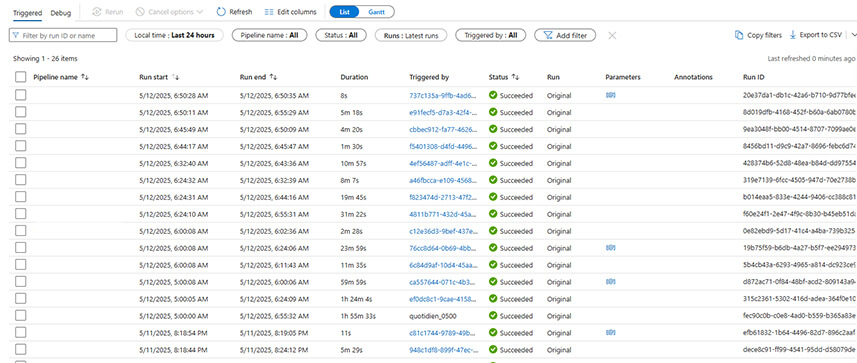Open trigger link 4ef56487-adff-4e1c
857x363 pixels.
pos(443,163)
